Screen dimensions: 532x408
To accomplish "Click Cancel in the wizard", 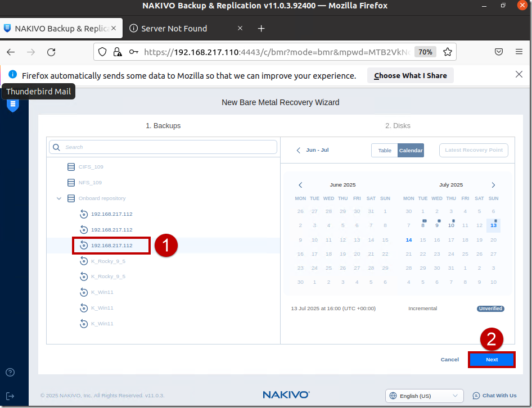I will click(x=449, y=360).
